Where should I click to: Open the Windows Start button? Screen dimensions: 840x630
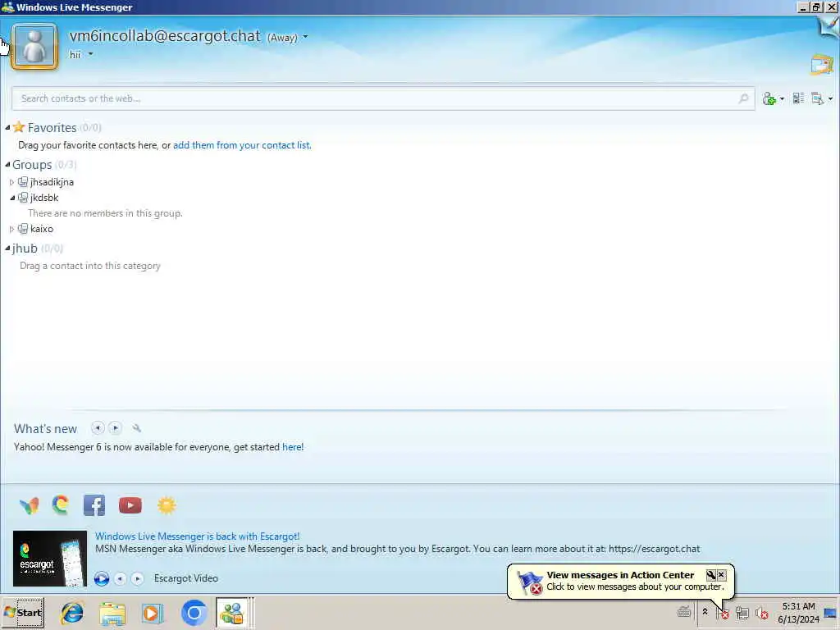(x=23, y=612)
